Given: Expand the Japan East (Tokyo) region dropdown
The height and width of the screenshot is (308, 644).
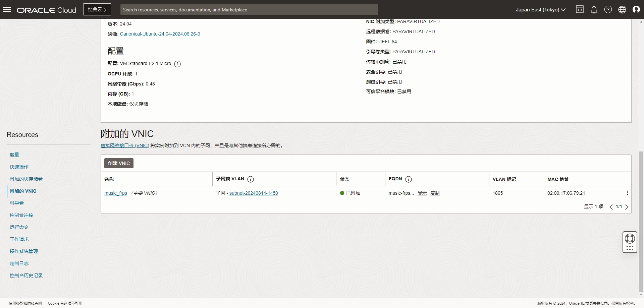Looking at the screenshot, I should pos(540,9).
